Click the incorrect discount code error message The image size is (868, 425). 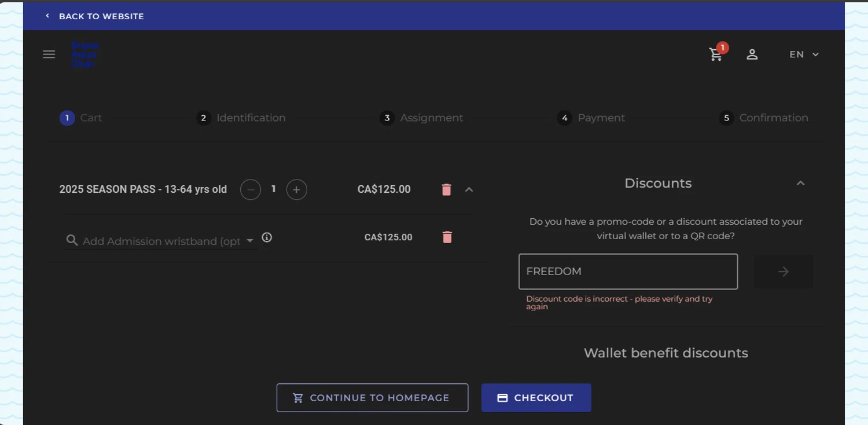click(x=619, y=303)
